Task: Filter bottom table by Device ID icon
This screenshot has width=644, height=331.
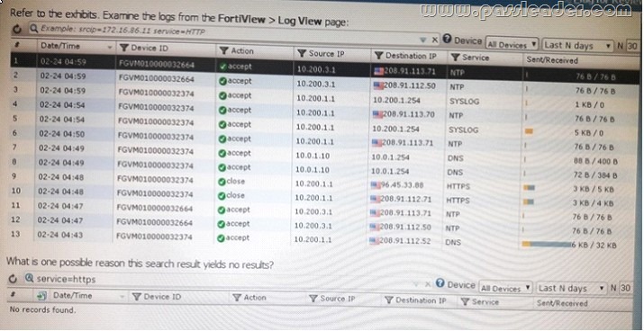Action: pos(137,297)
